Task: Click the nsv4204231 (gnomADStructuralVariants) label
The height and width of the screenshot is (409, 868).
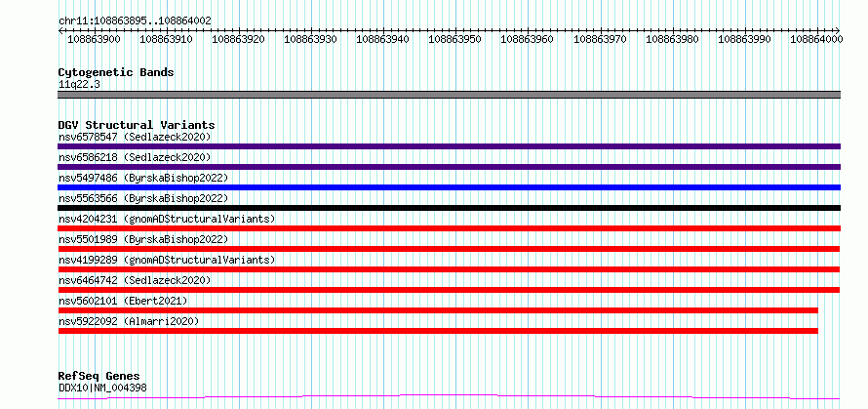Action: [167, 219]
